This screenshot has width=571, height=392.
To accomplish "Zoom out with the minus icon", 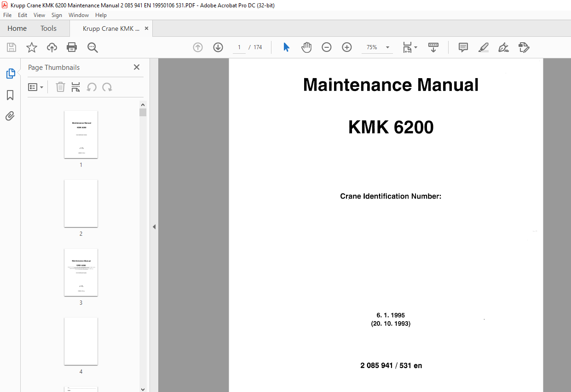I will point(327,47).
